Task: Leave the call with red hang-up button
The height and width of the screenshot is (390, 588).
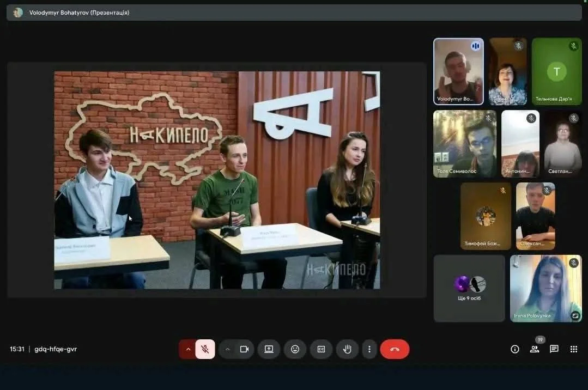Action: tap(395, 349)
